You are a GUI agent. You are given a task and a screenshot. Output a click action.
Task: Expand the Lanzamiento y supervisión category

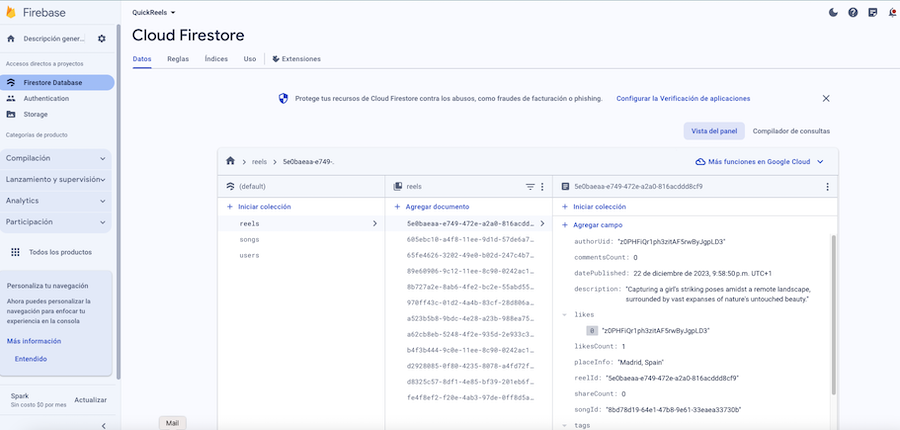click(56, 180)
